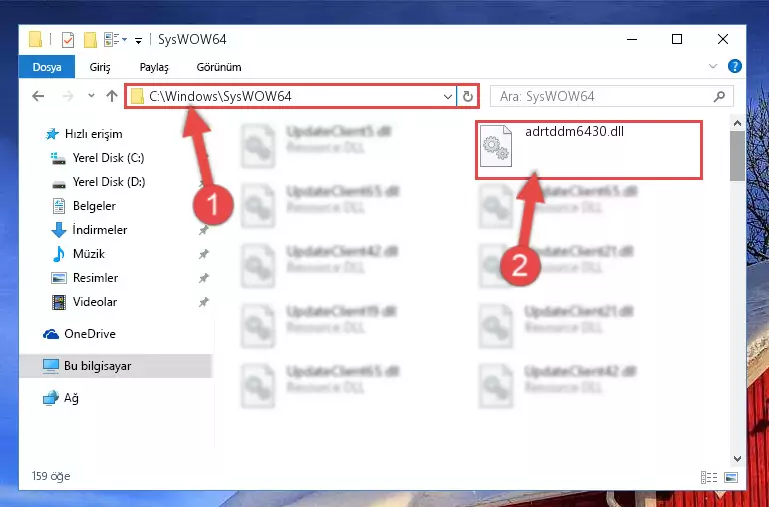Switch to details view in status bar
Image resolution: width=769 pixels, height=507 pixels.
pos(709,477)
